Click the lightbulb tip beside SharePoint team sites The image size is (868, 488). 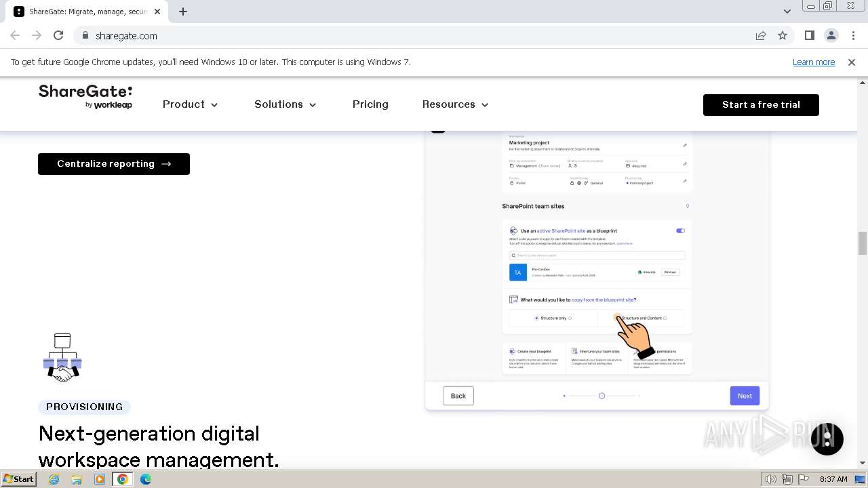[687, 206]
